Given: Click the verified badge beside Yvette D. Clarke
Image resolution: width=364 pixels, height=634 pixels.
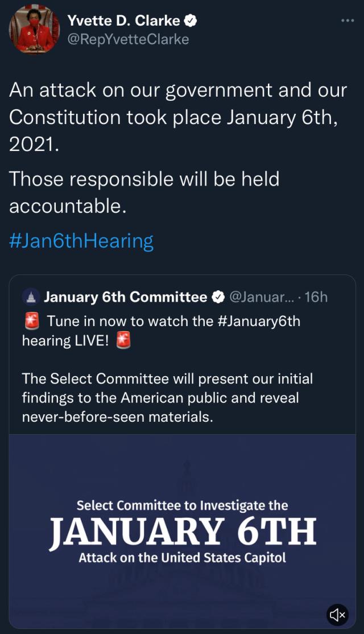Looking at the screenshot, I should tap(192, 21).
